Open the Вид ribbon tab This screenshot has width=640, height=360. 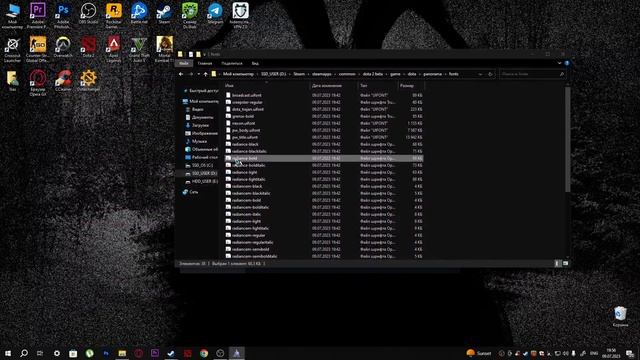(x=255, y=63)
